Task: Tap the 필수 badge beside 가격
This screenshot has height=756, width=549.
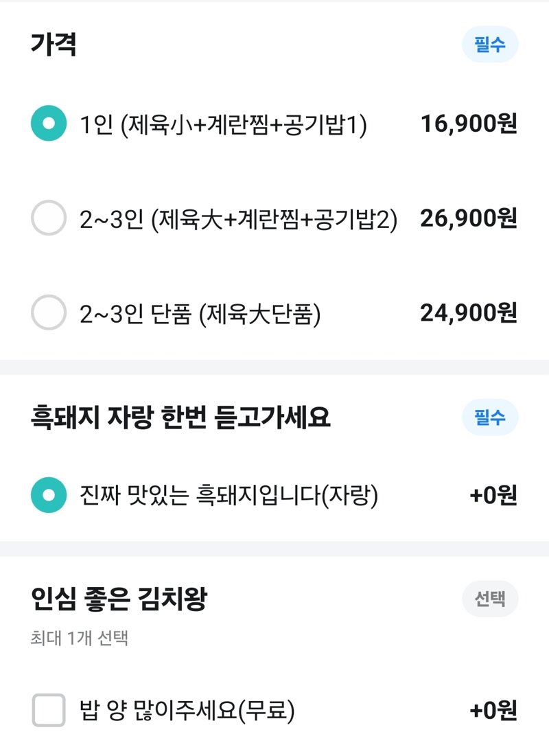Action: pos(490,45)
